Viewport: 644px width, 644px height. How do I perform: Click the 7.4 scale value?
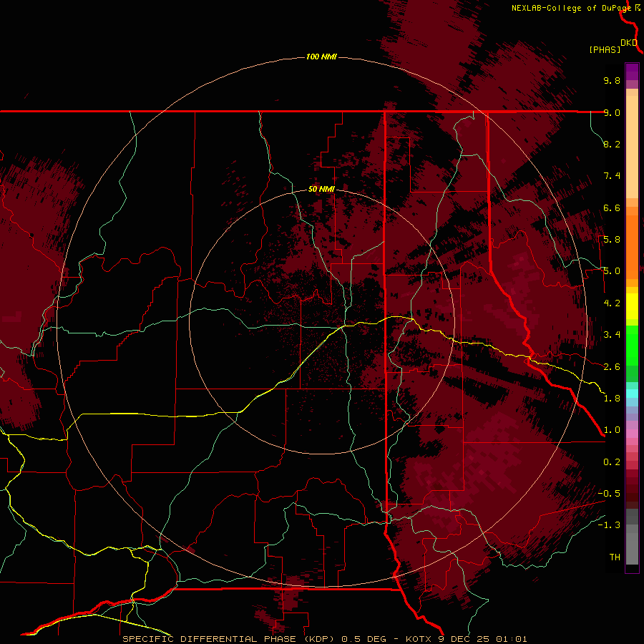point(612,176)
